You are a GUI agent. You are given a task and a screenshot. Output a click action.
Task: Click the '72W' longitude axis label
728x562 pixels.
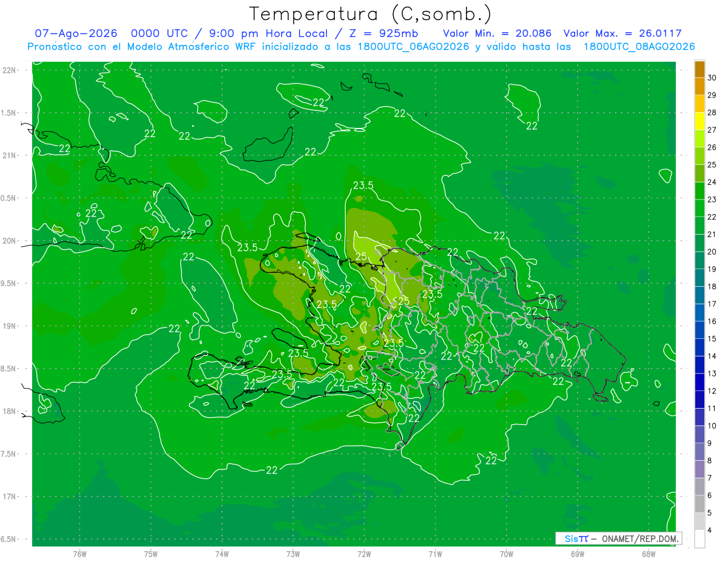pos(364,554)
